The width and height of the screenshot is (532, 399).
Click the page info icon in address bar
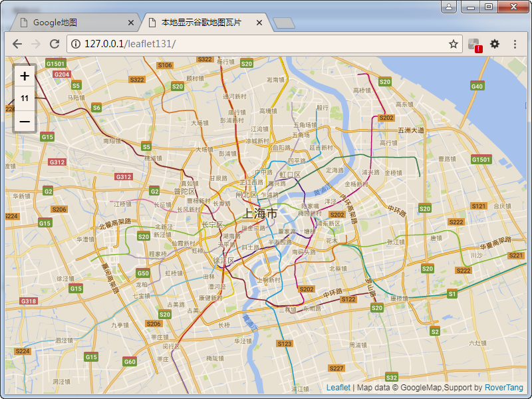pyautogui.click(x=75, y=44)
